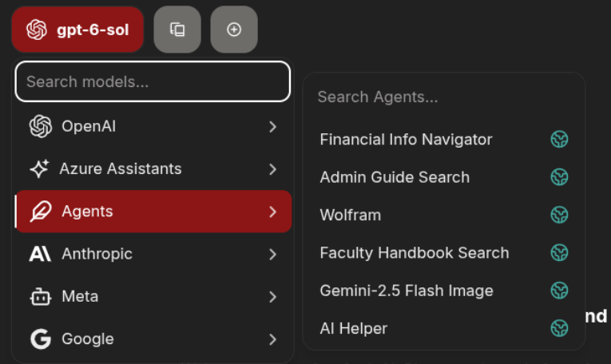
Task: Select the Financial Info Navigator agent
Action: click(x=444, y=140)
